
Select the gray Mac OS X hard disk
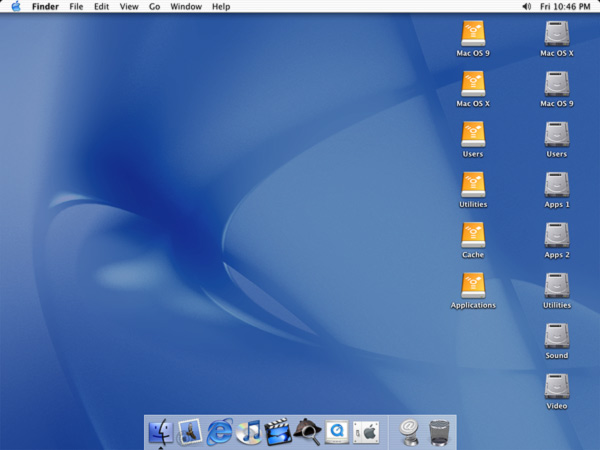coord(557,34)
